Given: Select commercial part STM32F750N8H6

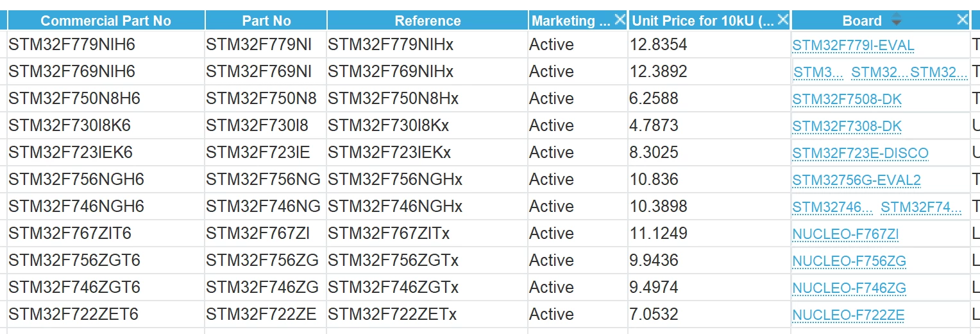Looking at the screenshot, I should [74, 99].
